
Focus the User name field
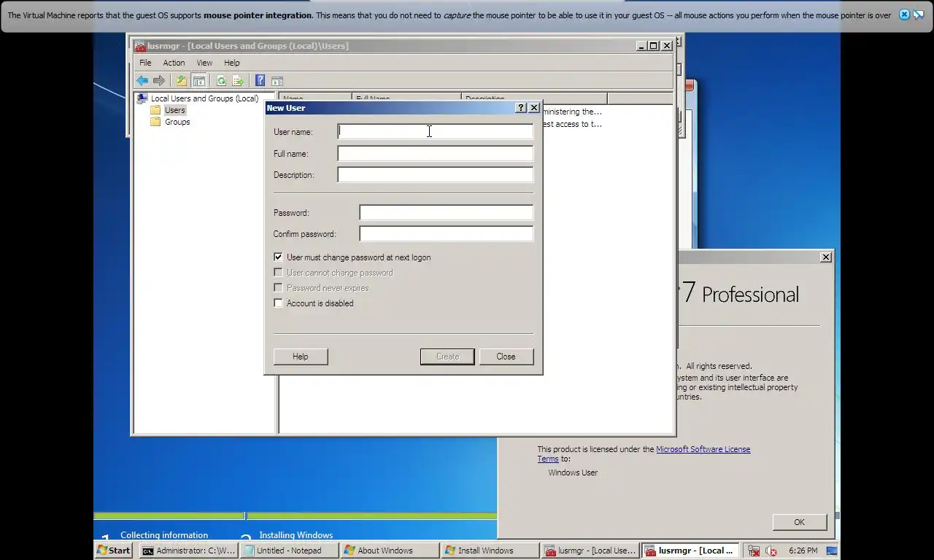435,132
